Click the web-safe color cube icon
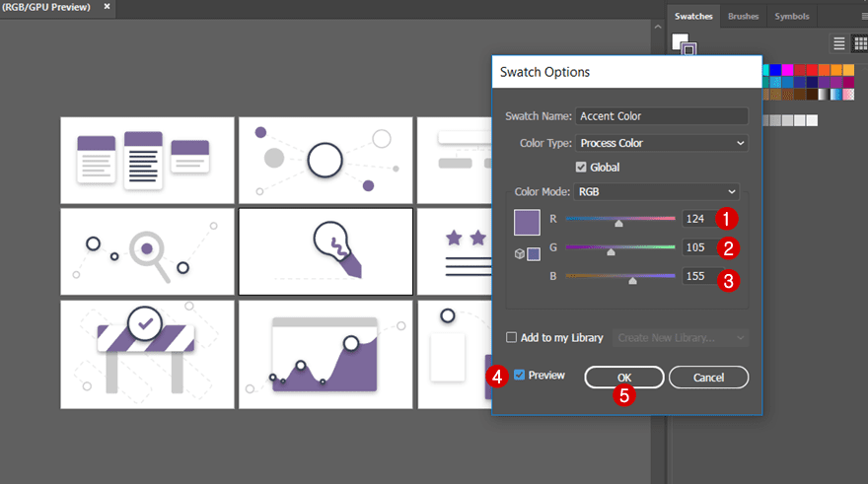The height and width of the screenshot is (484, 868). (x=519, y=254)
